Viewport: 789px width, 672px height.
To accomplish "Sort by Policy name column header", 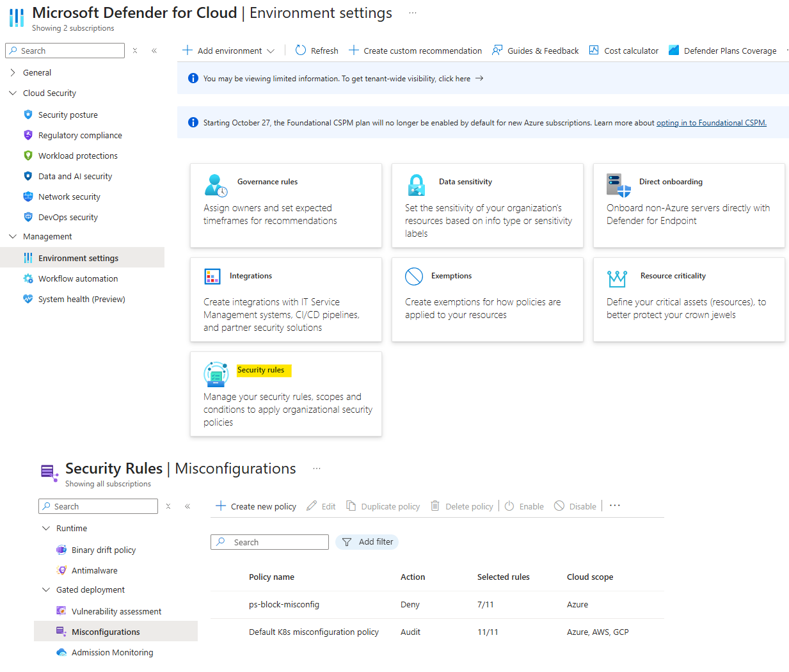I will (271, 577).
